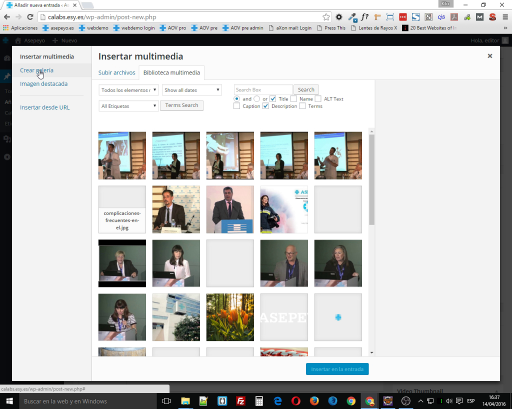Switch to Subir archivos tab
Viewport: 512px width, 409px height.
point(117,73)
